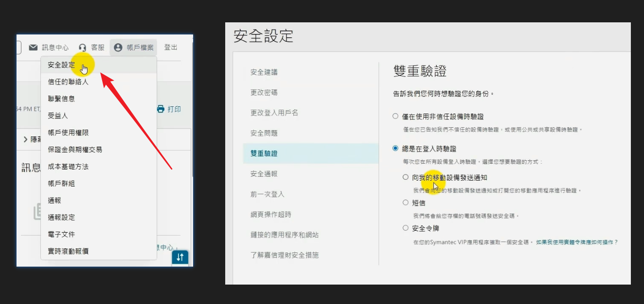Select 通報設定 menu item
The width and height of the screenshot is (644, 304).
pyautogui.click(x=99, y=218)
